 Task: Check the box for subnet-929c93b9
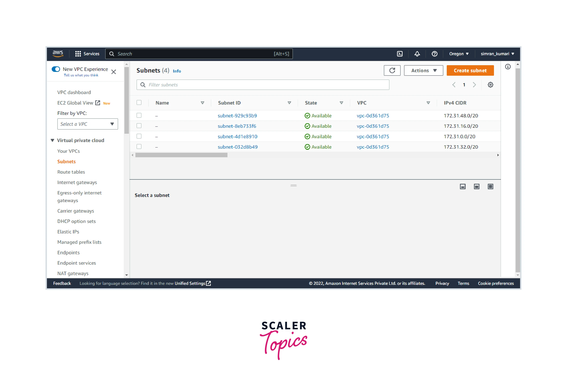coord(139,115)
